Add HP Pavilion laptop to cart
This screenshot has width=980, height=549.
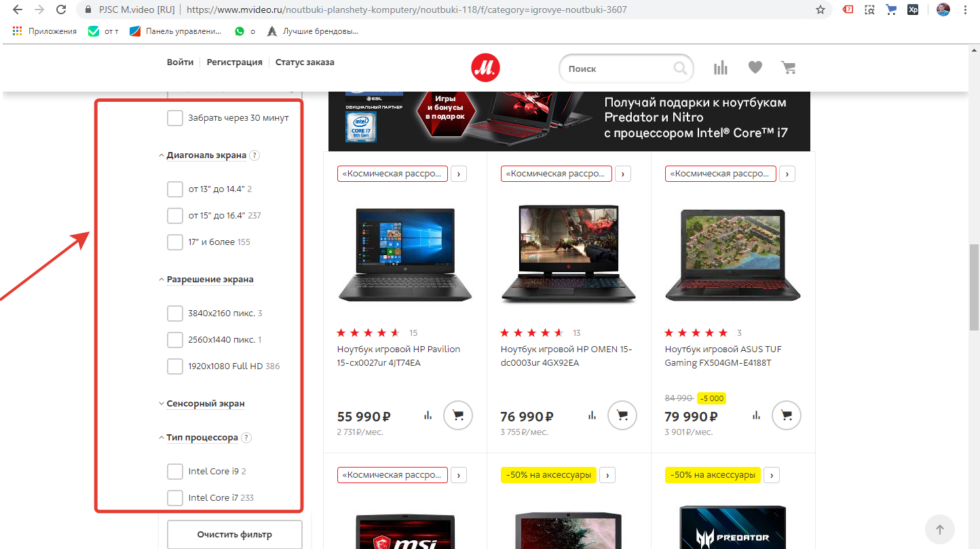click(x=458, y=415)
